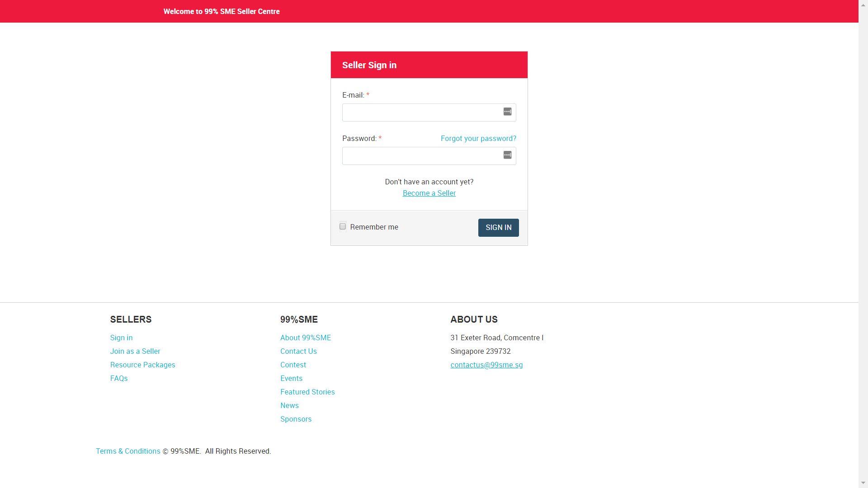Click the ABOUT US footer heading
The width and height of the screenshot is (868, 488).
pos(474,319)
